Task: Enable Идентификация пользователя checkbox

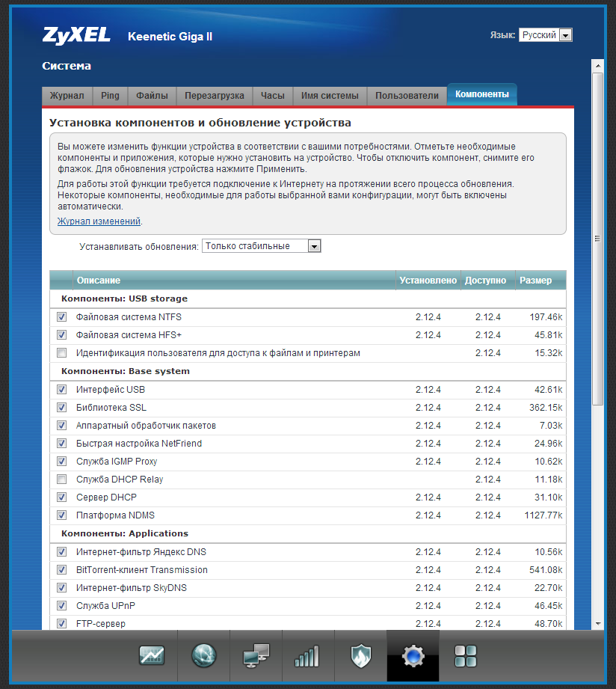Action: (61, 353)
